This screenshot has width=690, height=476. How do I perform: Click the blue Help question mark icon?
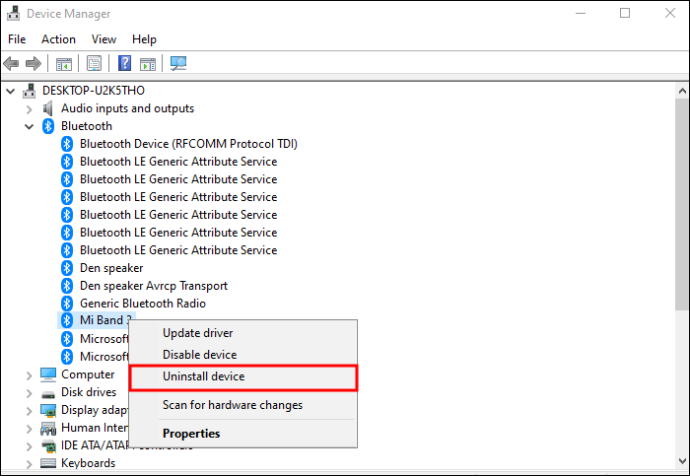(125, 64)
